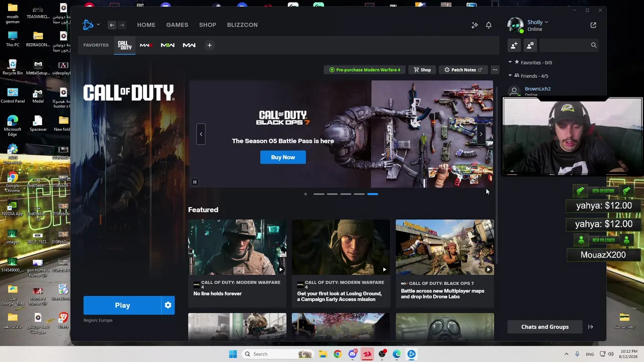Pause the banner carousel
Viewport: 644px width, 362px height.
(x=195, y=182)
